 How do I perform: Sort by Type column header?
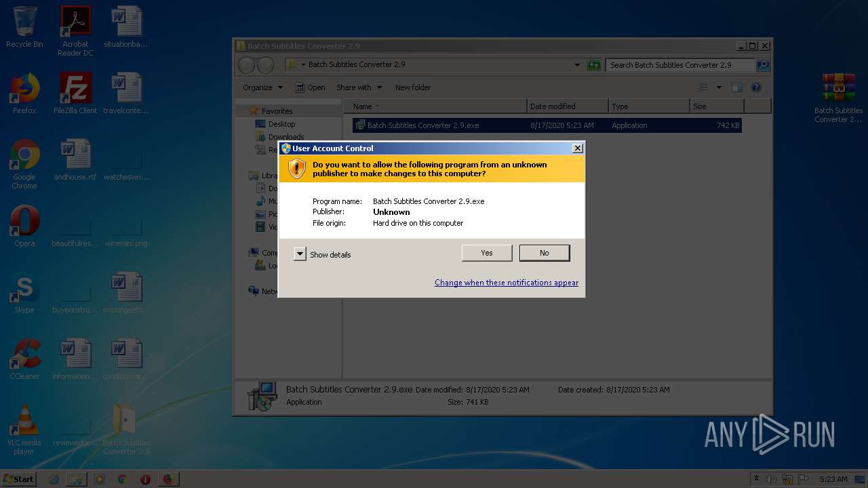pyautogui.click(x=649, y=106)
